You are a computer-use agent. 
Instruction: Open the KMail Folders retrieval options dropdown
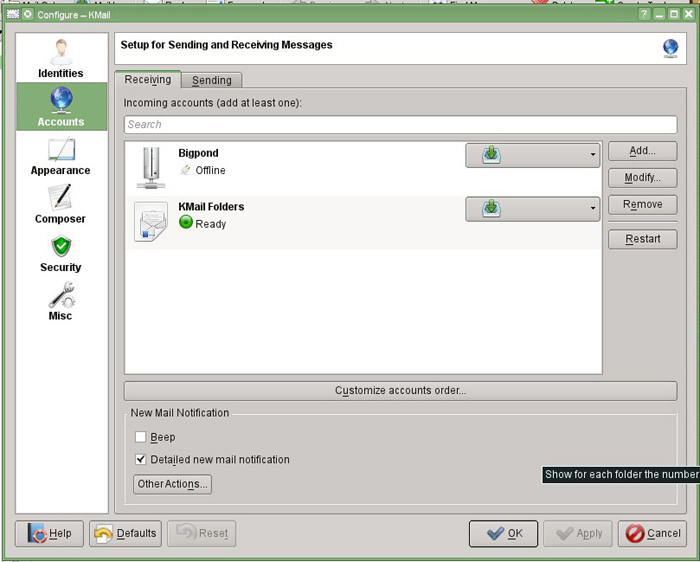click(x=533, y=209)
